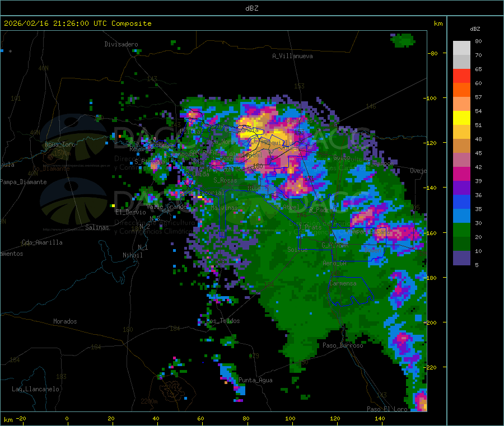
Task: Select the legend value 5
Action: click(x=477, y=265)
